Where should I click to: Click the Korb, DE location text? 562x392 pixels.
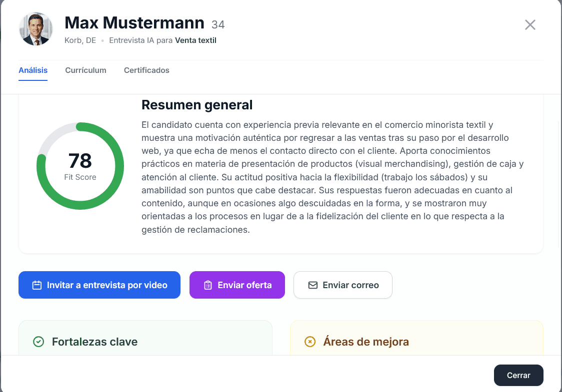(80, 40)
